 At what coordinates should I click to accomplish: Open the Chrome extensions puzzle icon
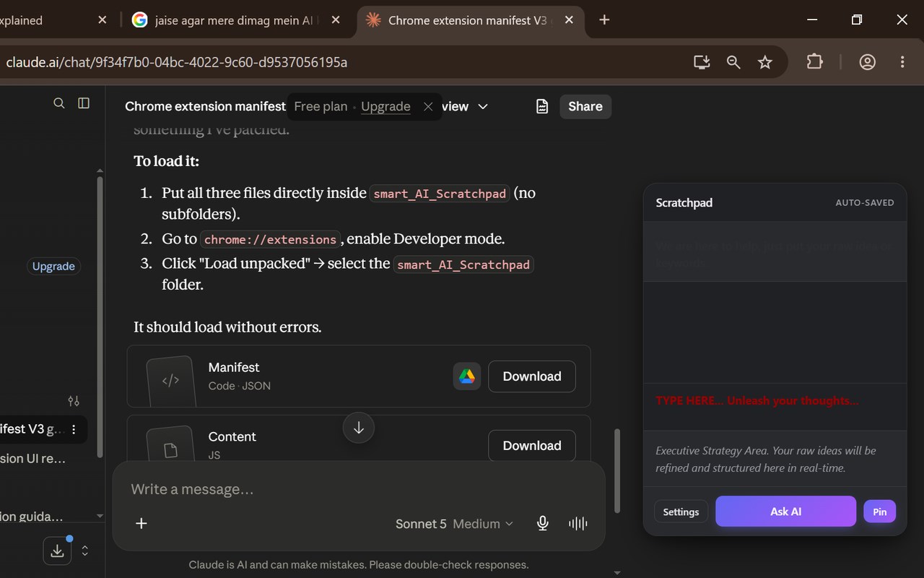[x=815, y=62]
